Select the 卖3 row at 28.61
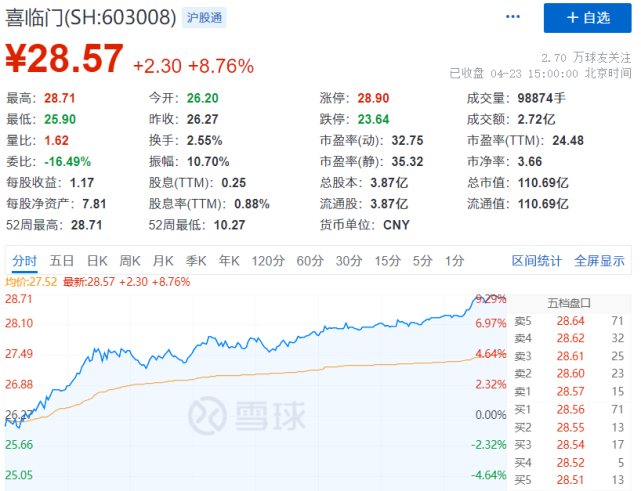The width and height of the screenshot is (641, 491). point(569,356)
